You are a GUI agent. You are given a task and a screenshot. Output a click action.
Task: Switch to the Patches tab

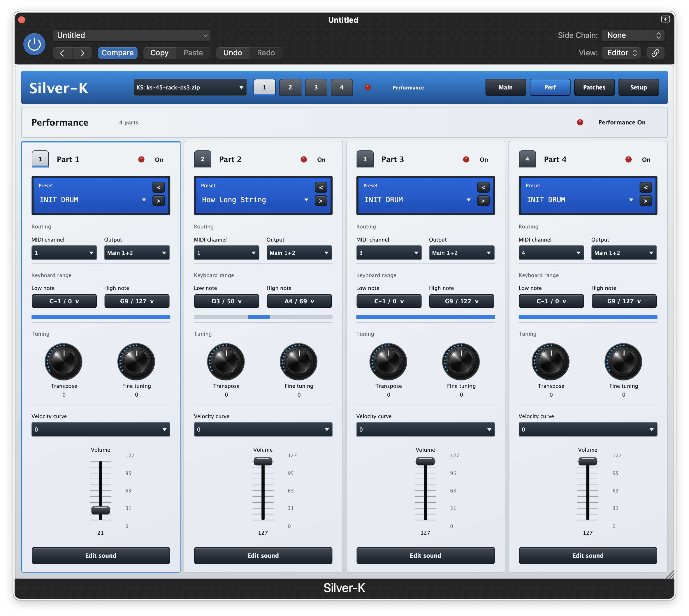point(594,87)
